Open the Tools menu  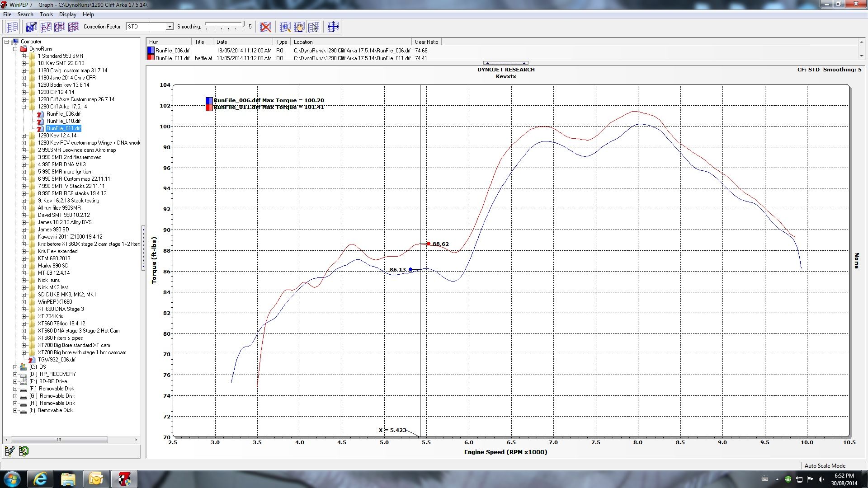[x=46, y=14]
